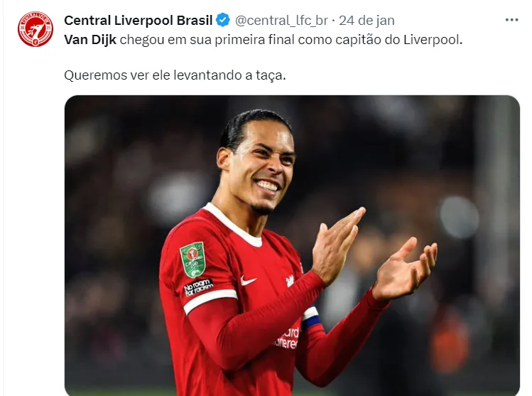Click the captain's armband in the photo

tap(311, 318)
